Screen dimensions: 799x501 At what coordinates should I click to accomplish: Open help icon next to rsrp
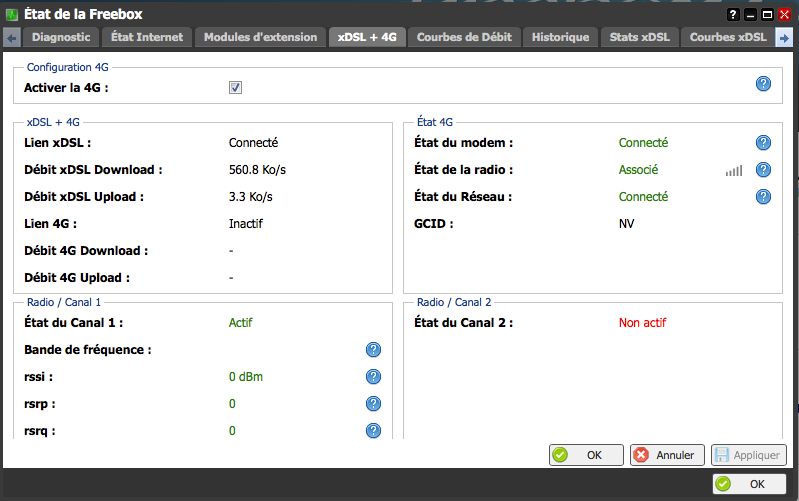point(374,404)
